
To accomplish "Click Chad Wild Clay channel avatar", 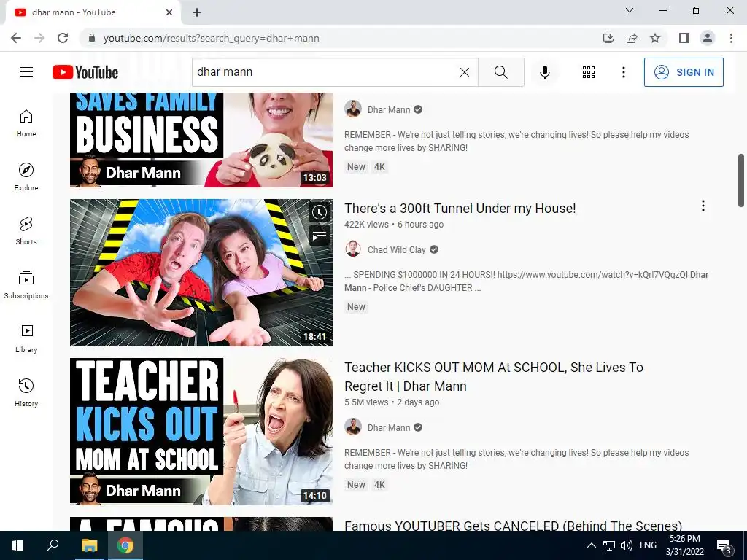I will pos(353,249).
